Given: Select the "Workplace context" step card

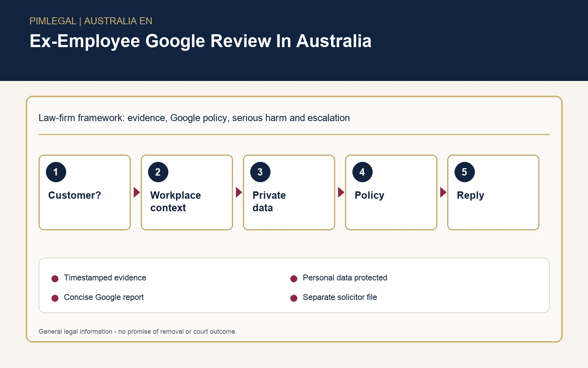Looking at the screenshot, I should (187, 192).
